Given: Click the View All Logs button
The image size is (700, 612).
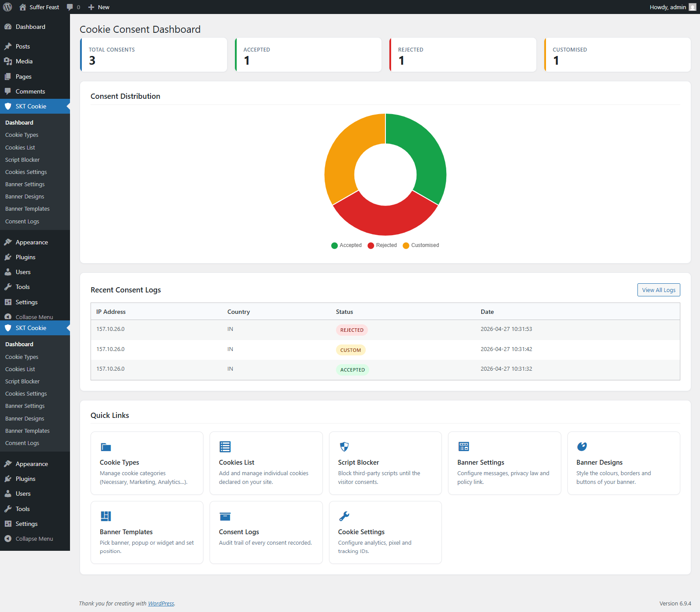Looking at the screenshot, I should [x=658, y=289].
